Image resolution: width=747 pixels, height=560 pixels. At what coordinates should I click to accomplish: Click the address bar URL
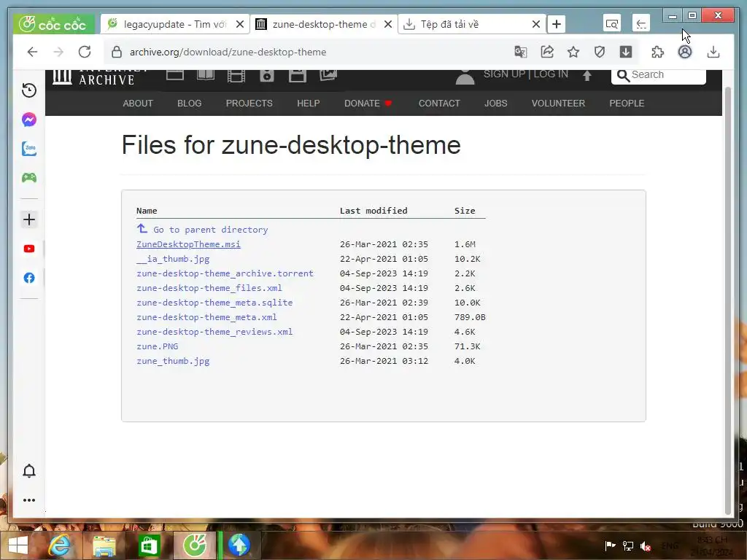228,52
